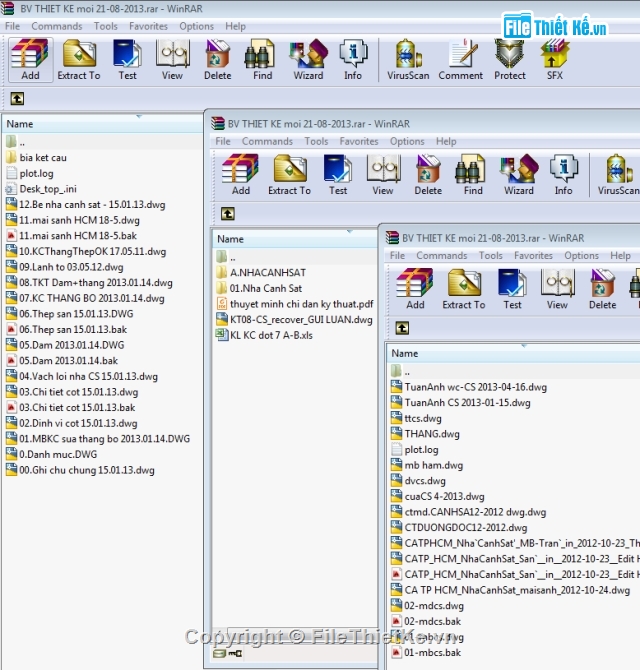Sort by Name column in middle window
This screenshot has width=640, height=670.
[295, 239]
